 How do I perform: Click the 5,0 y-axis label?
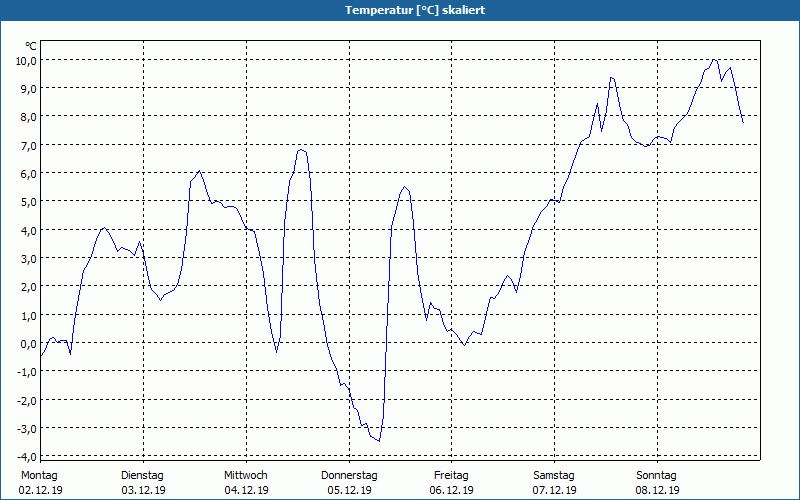point(29,202)
